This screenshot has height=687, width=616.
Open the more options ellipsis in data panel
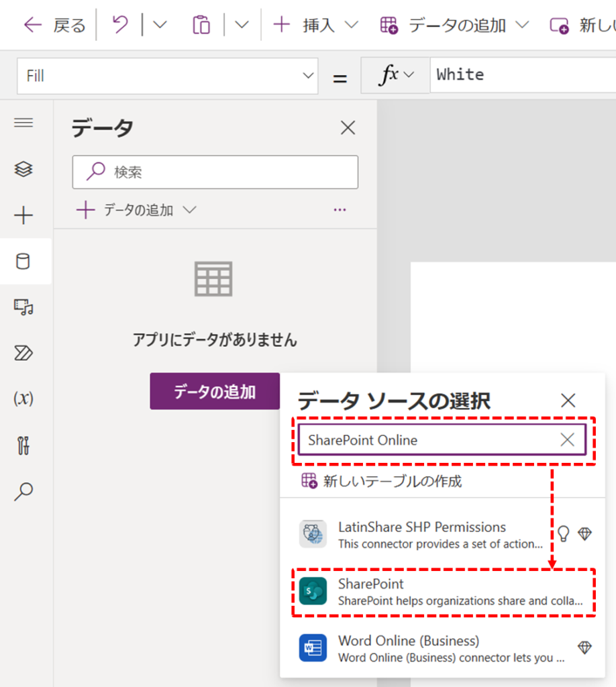click(340, 210)
